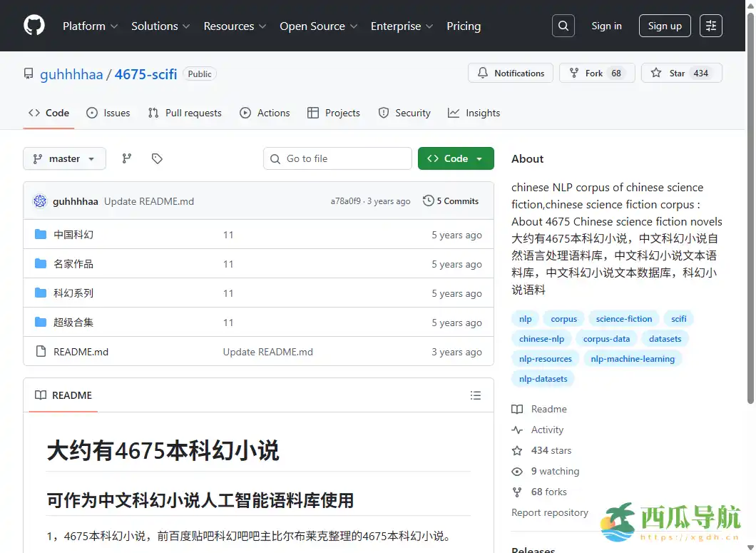Open the Pull requests tab

(x=185, y=113)
